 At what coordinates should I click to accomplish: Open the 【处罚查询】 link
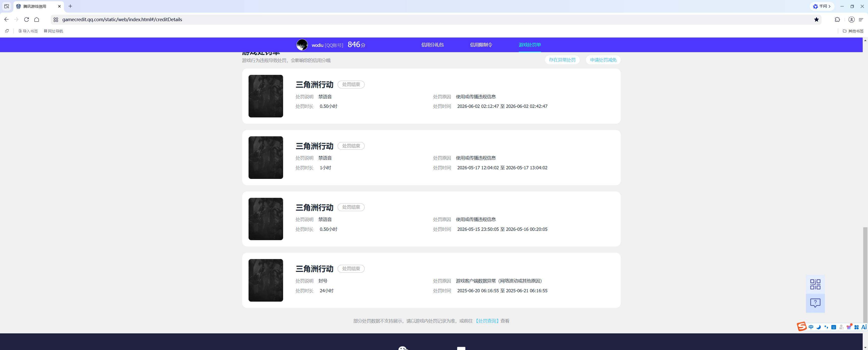point(487,321)
